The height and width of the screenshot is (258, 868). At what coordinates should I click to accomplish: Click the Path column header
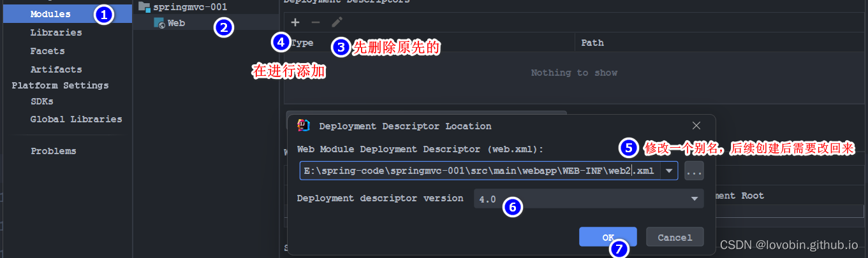click(592, 43)
